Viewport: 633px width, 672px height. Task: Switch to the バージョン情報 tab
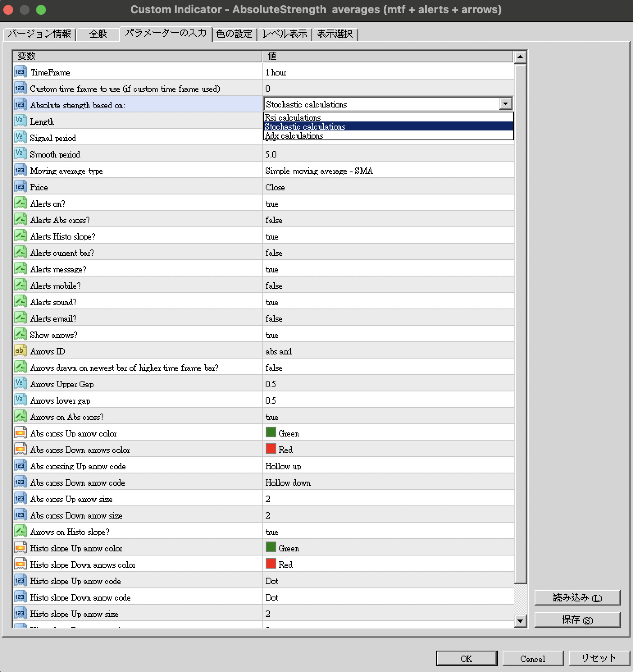point(40,34)
